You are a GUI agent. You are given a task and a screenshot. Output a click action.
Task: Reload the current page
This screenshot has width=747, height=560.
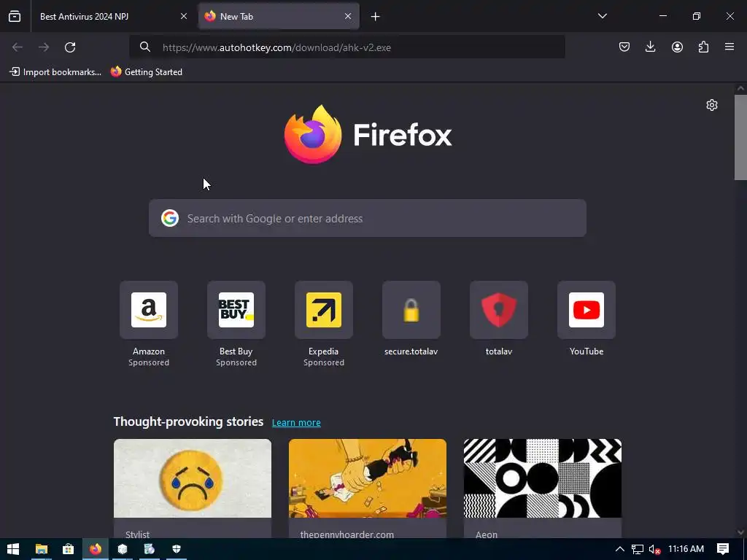tap(70, 47)
